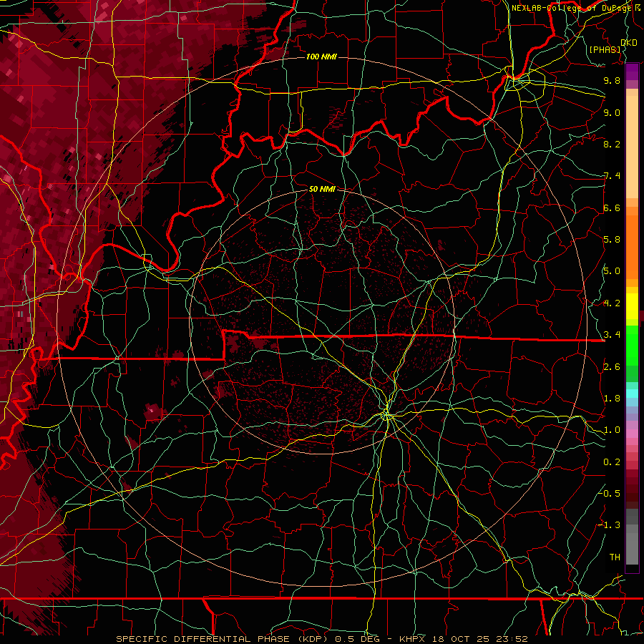644x644 pixels.
Task: Click the KHPX station ID in caption
Action: [x=412, y=639]
